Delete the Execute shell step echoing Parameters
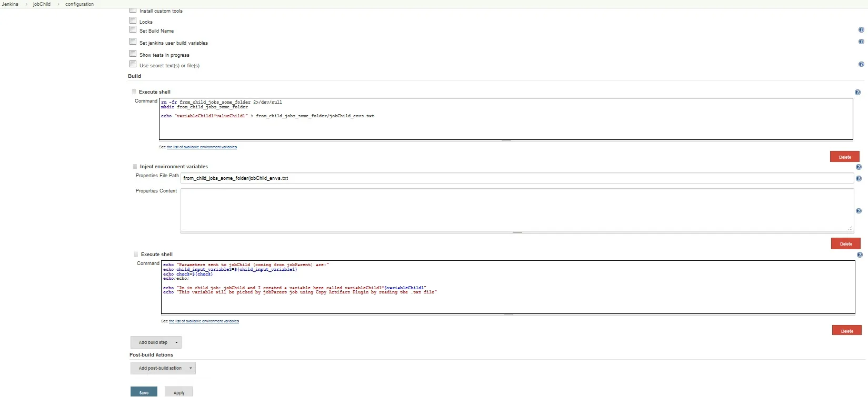This screenshot has height=397, width=868. [x=847, y=331]
